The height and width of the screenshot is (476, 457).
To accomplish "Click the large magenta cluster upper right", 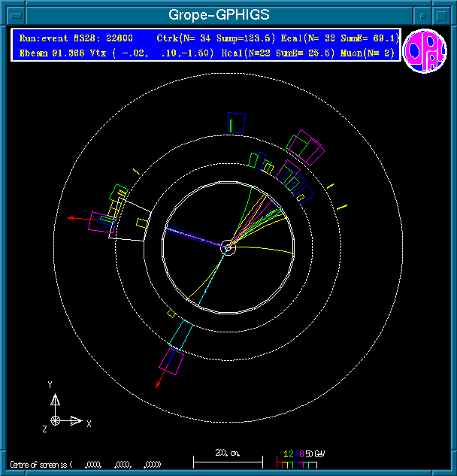I will click(309, 147).
